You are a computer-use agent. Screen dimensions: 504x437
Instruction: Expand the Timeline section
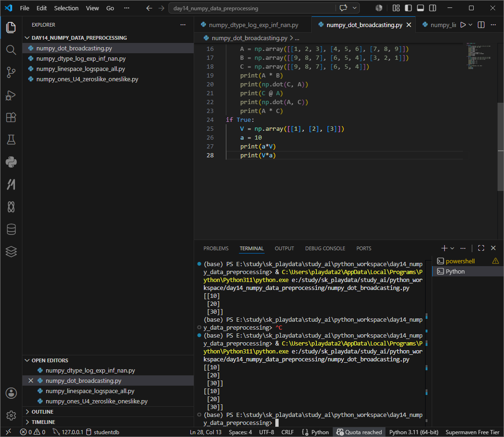tap(43, 422)
